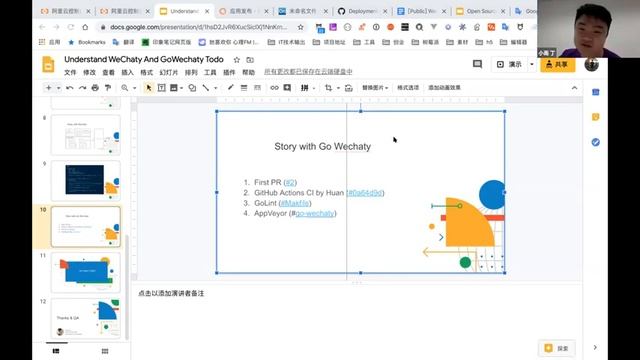Click the #2 First PR link

pyautogui.click(x=290, y=182)
